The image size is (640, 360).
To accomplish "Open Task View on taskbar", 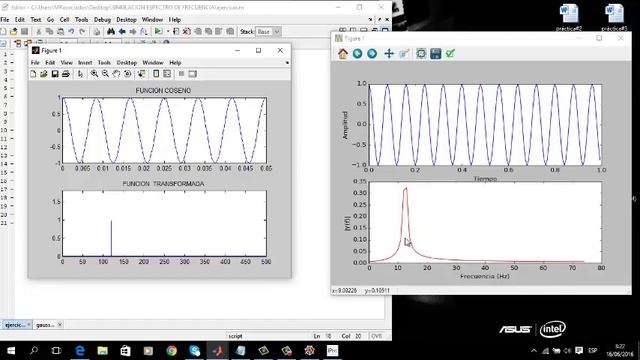I will point(57,351).
